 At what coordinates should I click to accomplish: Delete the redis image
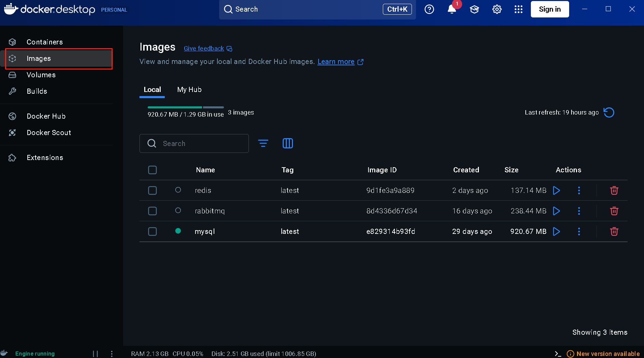(x=614, y=190)
